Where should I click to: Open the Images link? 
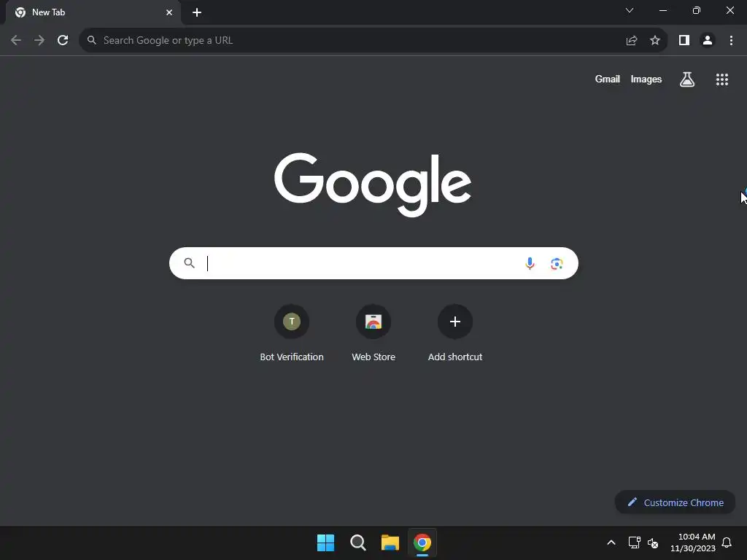646,79
